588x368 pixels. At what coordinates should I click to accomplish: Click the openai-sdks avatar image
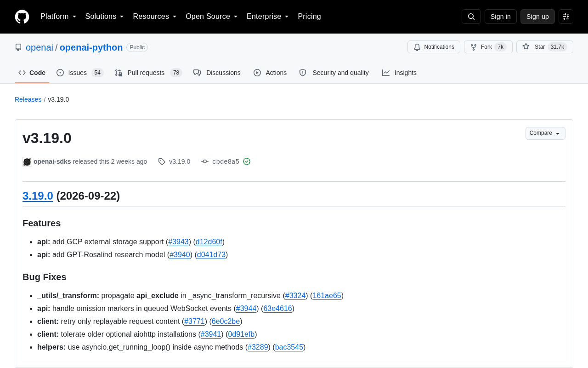(27, 161)
